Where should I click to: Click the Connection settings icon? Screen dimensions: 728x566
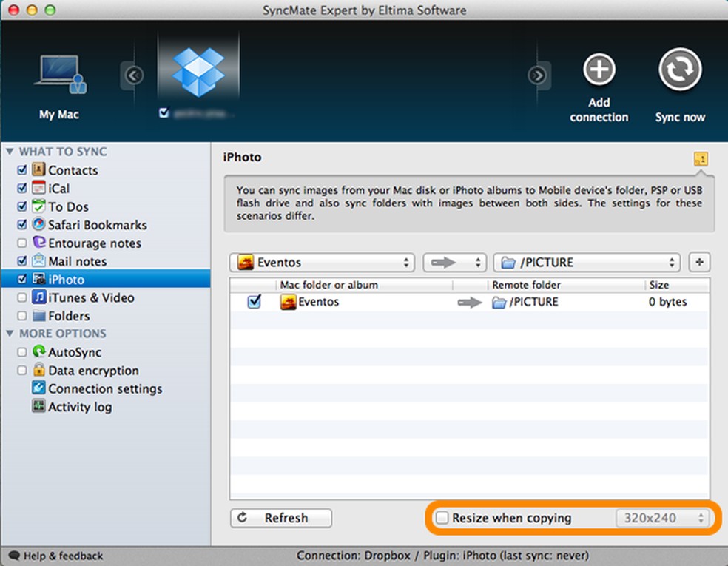pyautogui.click(x=39, y=388)
